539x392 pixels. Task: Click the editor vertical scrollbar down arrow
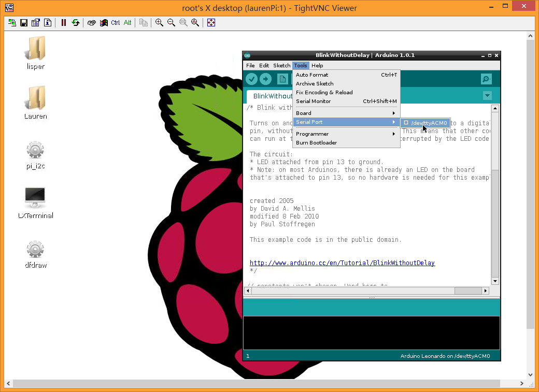pos(495,281)
